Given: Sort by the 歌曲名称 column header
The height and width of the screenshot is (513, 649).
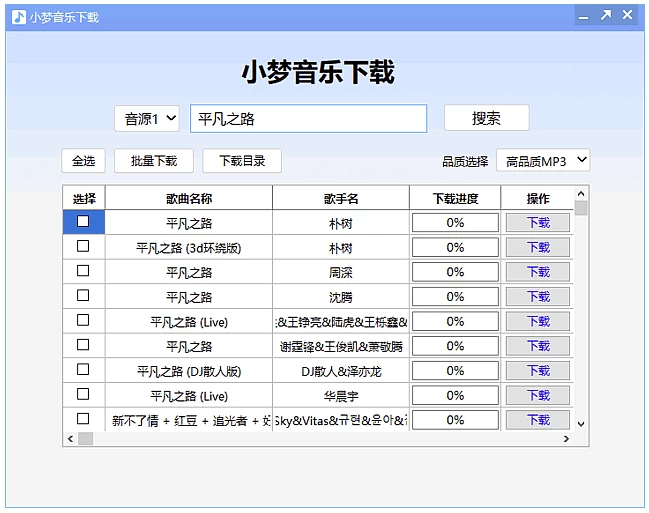Looking at the screenshot, I should pyautogui.click(x=189, y=198).
